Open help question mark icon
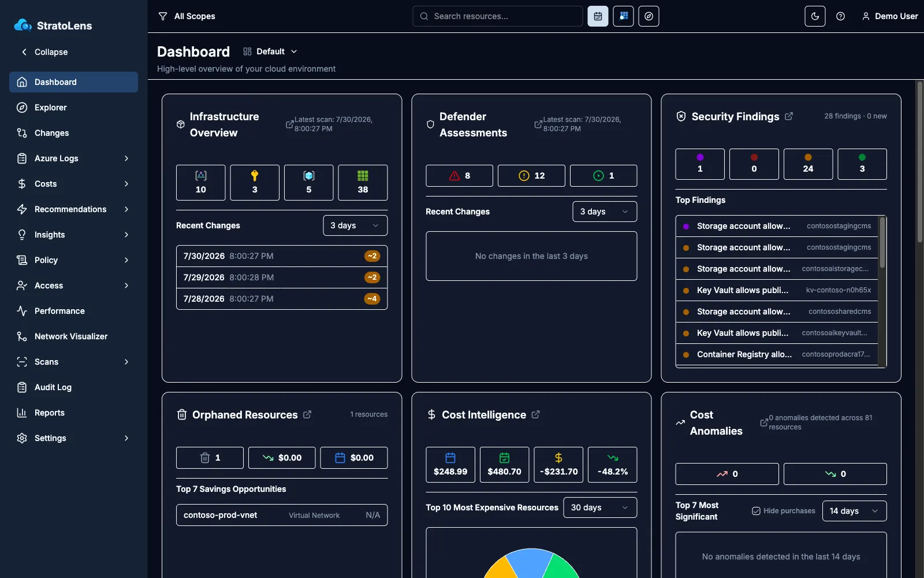Image resolution: width=924 pixels, height=578 pixels. pyautogui.click(x=840, y=16)
